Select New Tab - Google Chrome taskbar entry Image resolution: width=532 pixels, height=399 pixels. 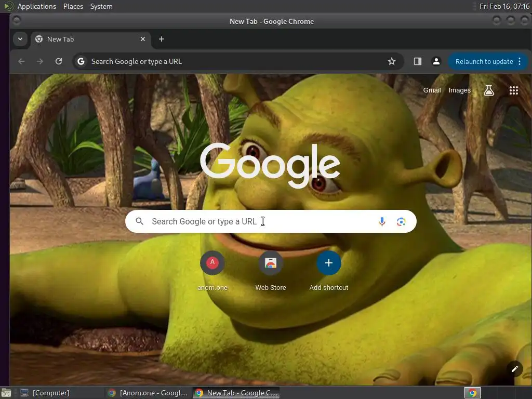point(236,393)
